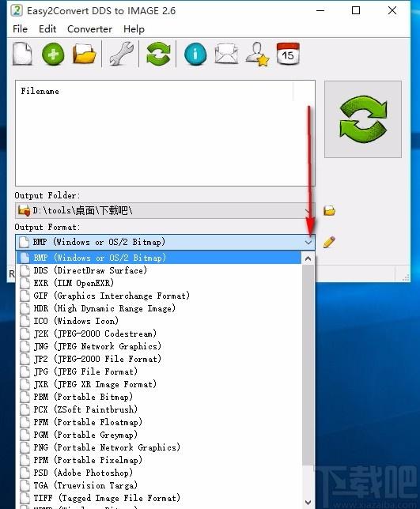Open the File menu

(x=20, y=29)
